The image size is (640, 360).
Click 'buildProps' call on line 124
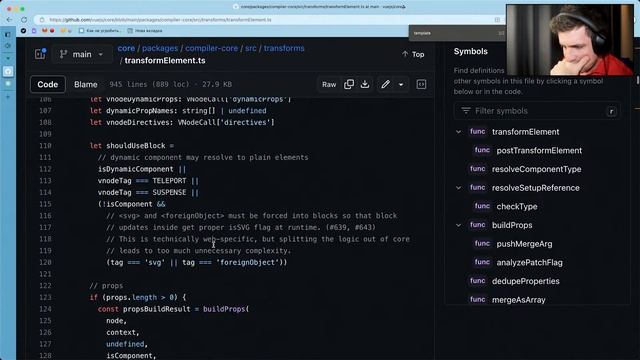point(224,309)
